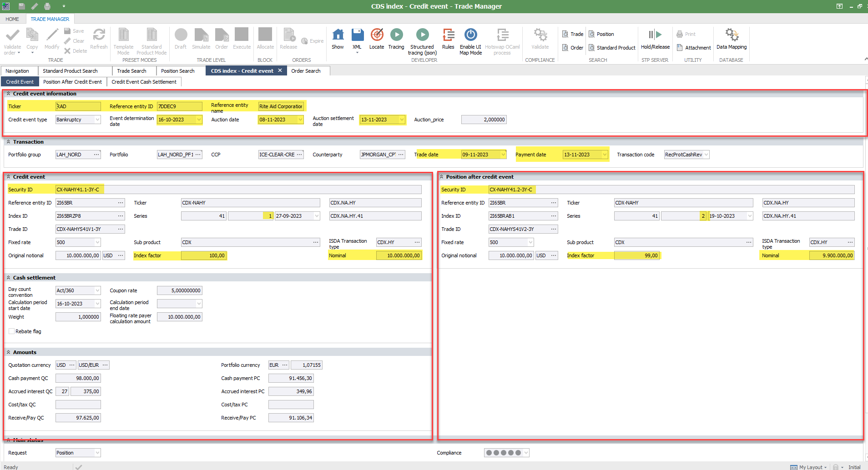Viewport: 868px width, 470px height.
Task: Close CDS index - Credit event tab
Action: tap(280, 70)
